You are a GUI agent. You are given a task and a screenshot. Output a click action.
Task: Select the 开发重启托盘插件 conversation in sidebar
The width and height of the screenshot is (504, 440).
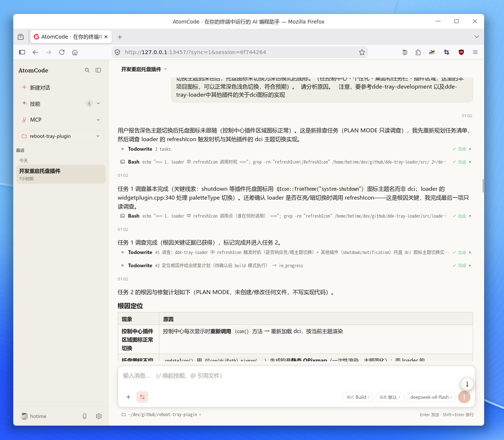(61, 174)
